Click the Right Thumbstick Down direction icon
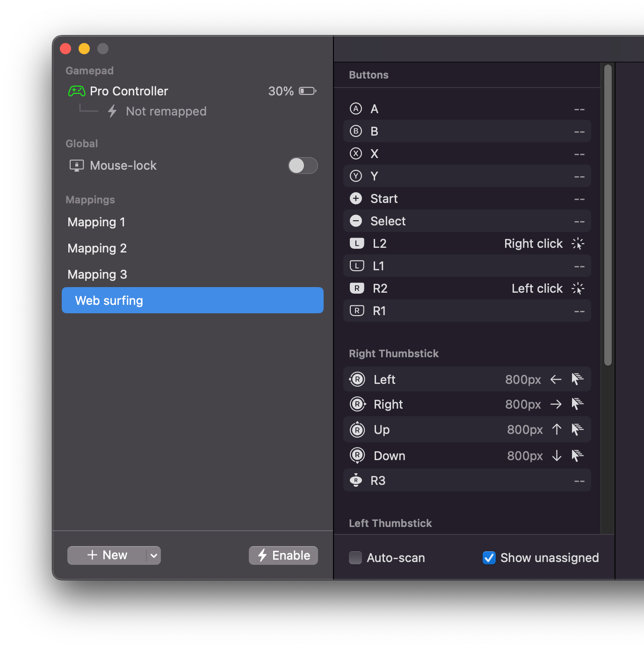The width and height of the screenshot is (644, 649). click(357, 455)
